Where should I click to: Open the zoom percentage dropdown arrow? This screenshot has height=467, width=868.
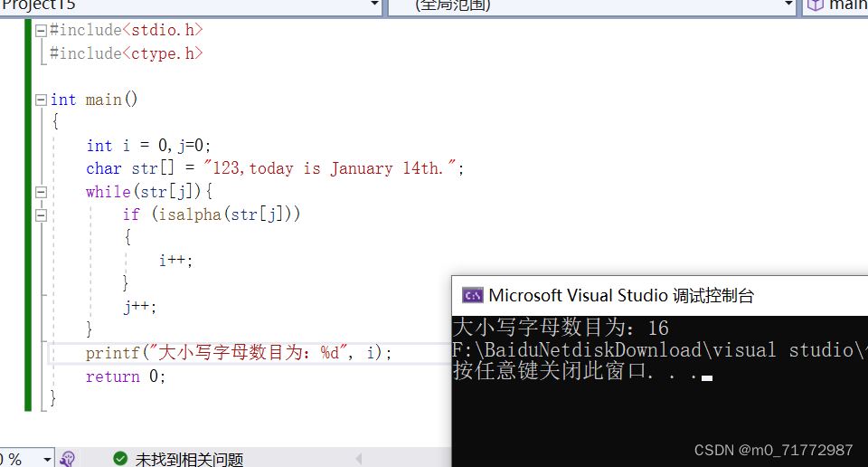point(47,459)
